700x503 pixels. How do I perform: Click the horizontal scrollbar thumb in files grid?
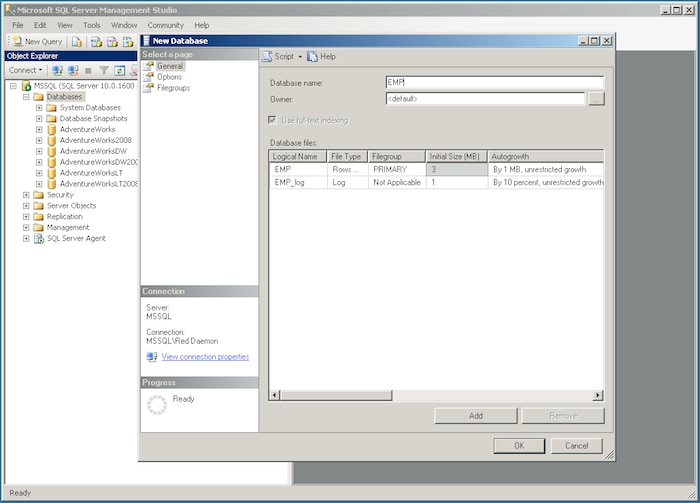336,395
